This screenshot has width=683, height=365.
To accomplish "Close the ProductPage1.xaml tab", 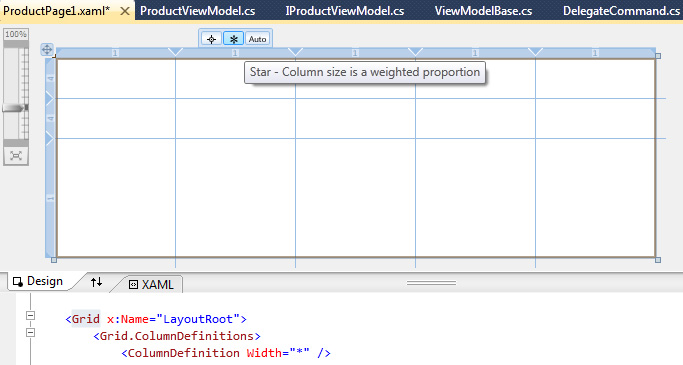I will click(125, 11).
